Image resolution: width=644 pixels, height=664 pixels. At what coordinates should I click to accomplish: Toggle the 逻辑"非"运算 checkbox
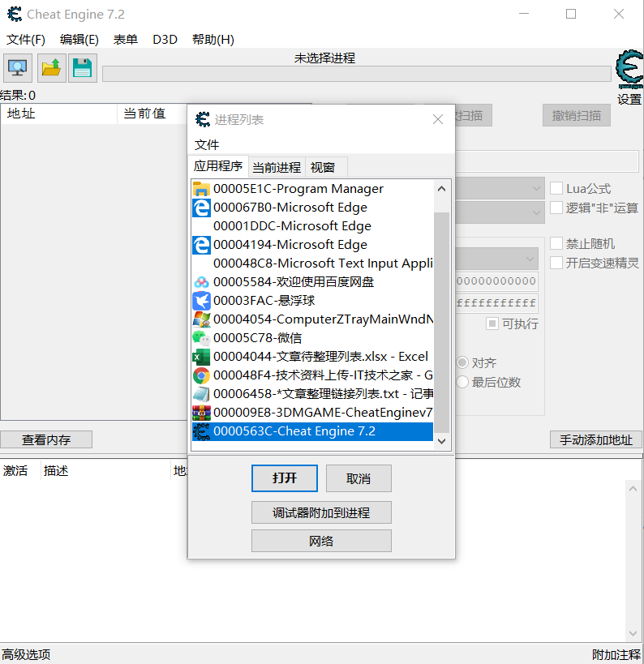[x=556, y=208]
